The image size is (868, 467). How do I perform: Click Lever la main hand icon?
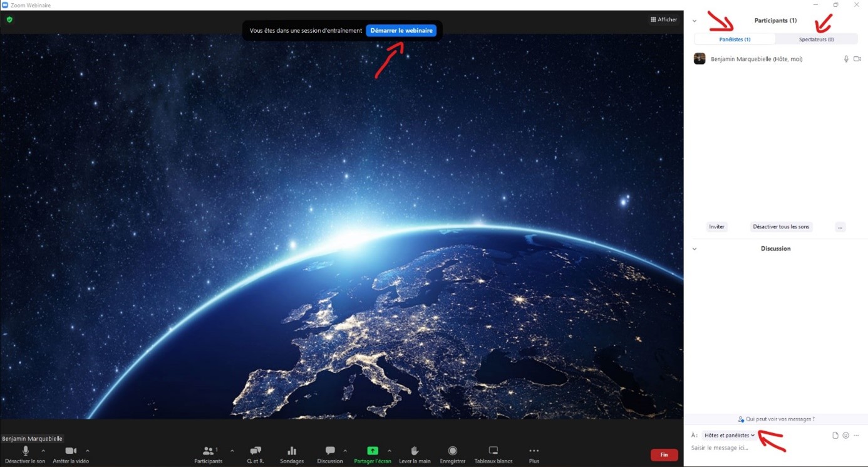pos(415,451)
